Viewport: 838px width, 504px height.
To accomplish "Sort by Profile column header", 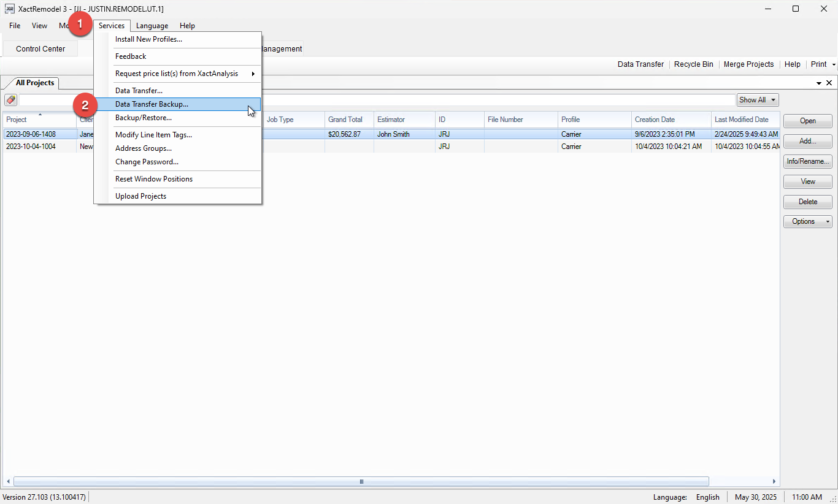I will (594, 120).
